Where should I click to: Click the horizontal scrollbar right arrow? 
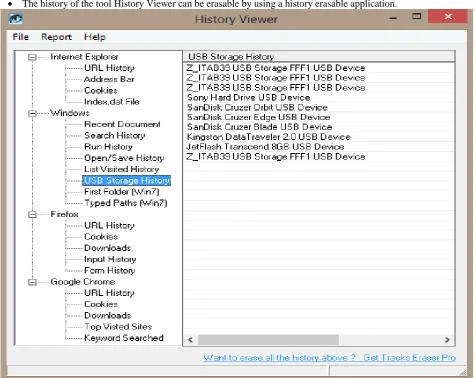tap(447, 340)
